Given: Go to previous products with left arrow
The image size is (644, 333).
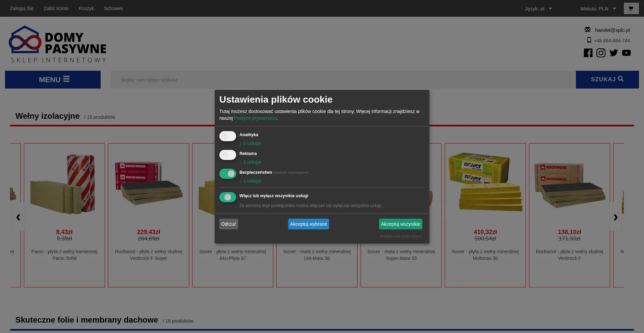Looking at the screenshot, I should (18, 217).
